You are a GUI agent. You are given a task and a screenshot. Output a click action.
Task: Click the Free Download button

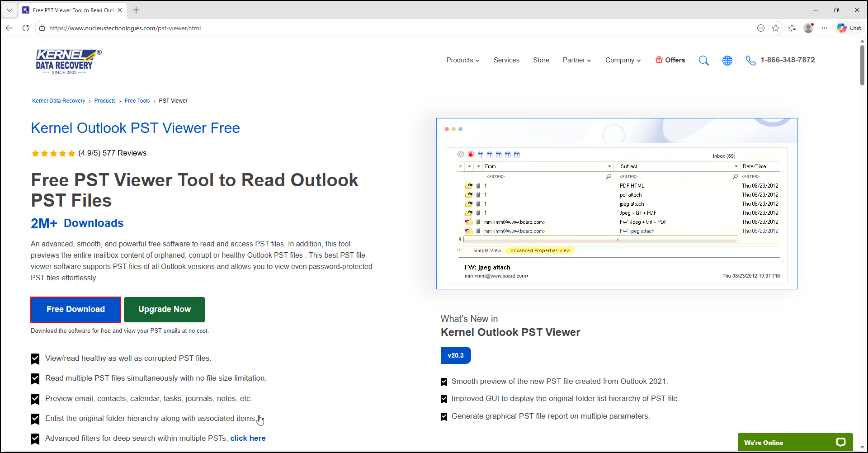click(x=75, y=310)
